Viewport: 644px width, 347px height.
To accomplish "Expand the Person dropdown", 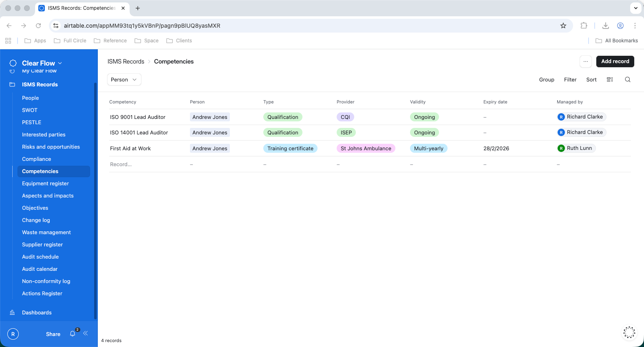I will pyautogui.click(x=124, y=80).
